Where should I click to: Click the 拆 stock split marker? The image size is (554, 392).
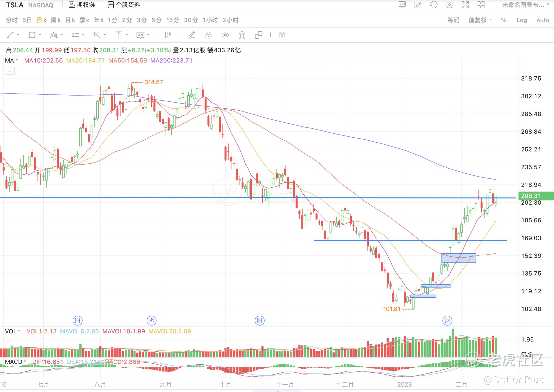pos(152,320)
